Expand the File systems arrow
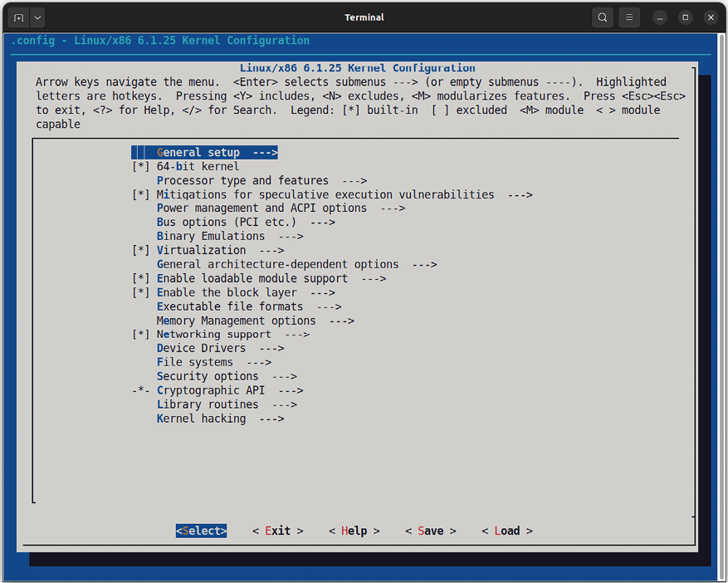The height and width of the screenshot is (583, 728). [x=259, y=362]
